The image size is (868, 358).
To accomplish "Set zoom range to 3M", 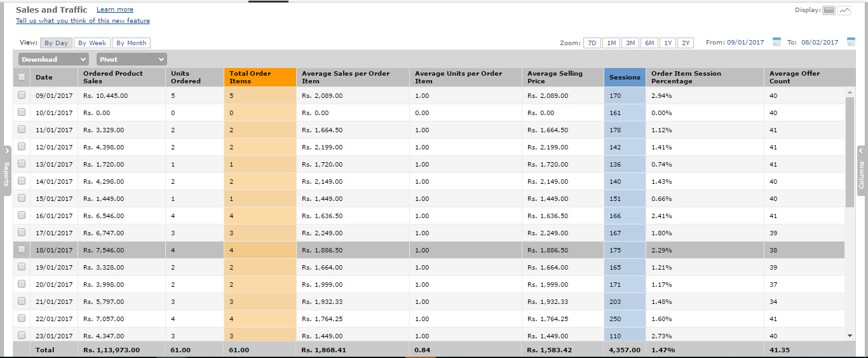I will click(630, 43).
